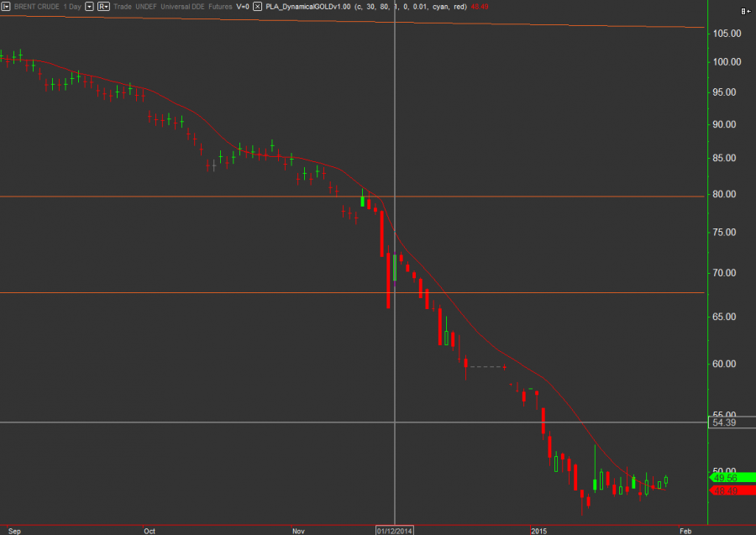Click the dashed gray line near 60.00
The width and height of the screenshot is (756, 535).
486,367
